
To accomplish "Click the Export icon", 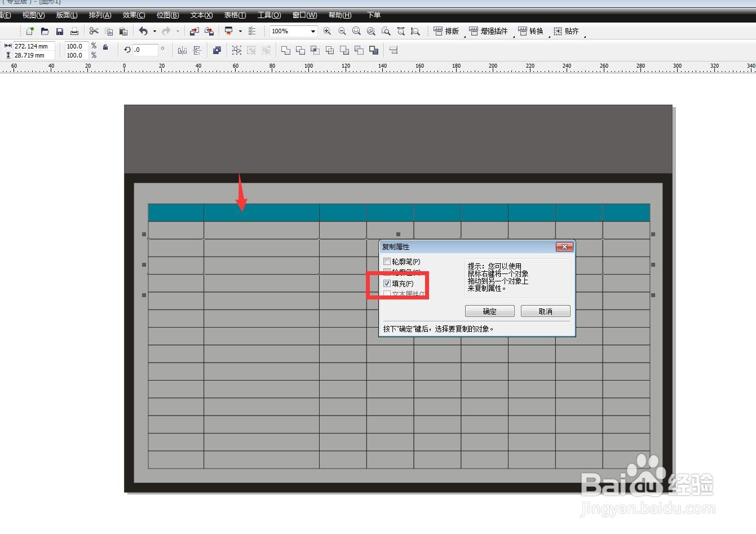I will [209, 32].
